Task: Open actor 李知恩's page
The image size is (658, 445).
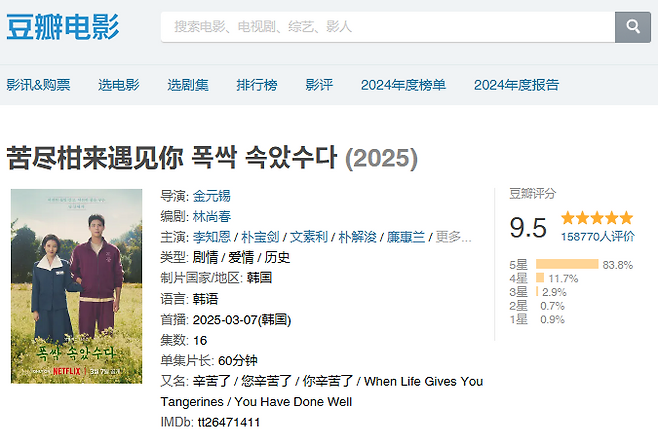Action: pos(212,237)
